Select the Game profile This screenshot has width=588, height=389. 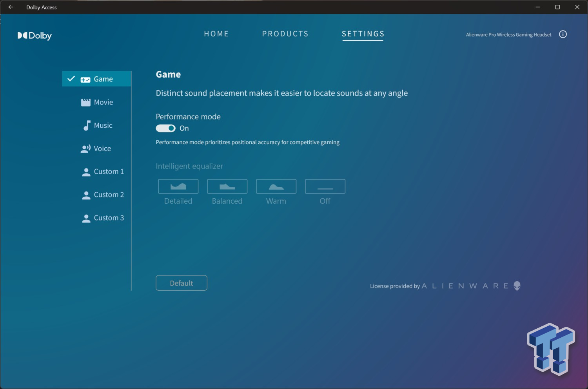click(x=97, y=79)
